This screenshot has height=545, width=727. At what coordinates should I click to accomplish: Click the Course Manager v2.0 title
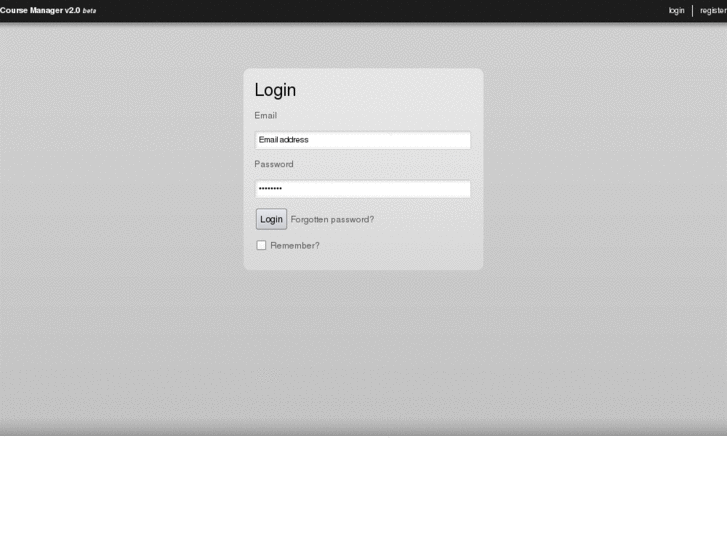click(x=48, y=10)
